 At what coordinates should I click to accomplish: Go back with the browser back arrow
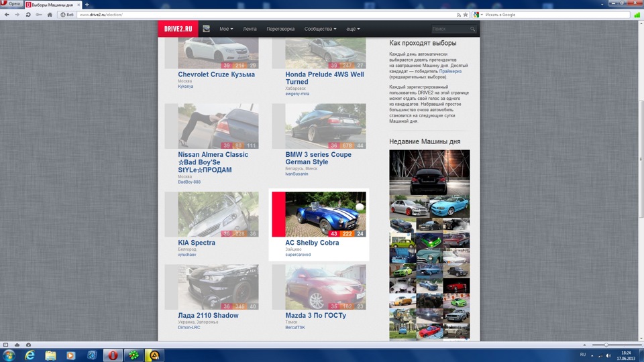(7, 14)
